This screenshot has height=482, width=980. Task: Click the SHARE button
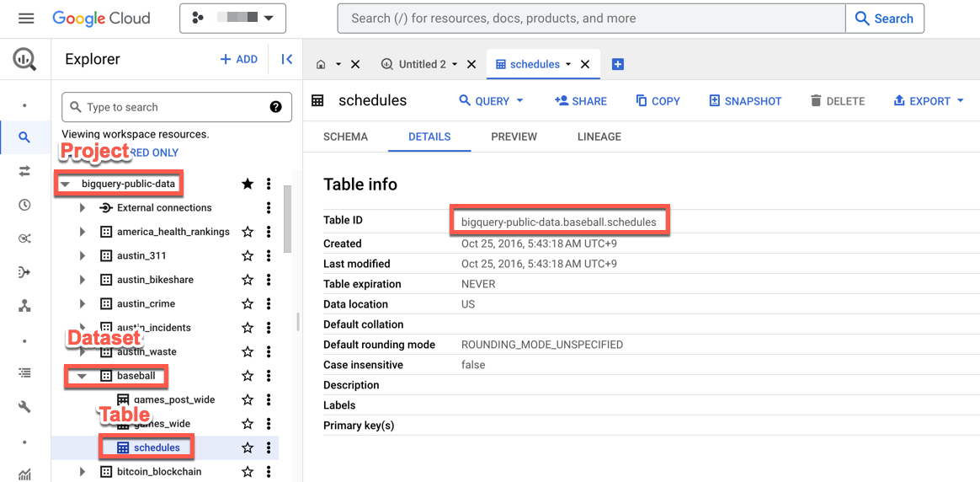click(581, 100)
